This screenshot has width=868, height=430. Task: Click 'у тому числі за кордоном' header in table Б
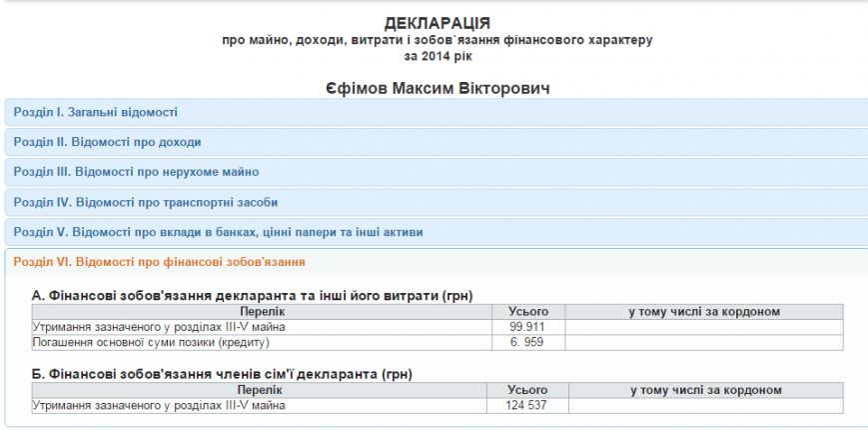point(706,390)
